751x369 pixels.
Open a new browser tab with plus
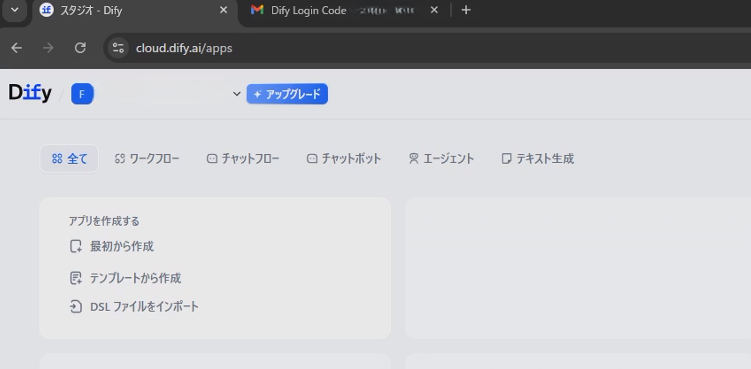point(466,10)
